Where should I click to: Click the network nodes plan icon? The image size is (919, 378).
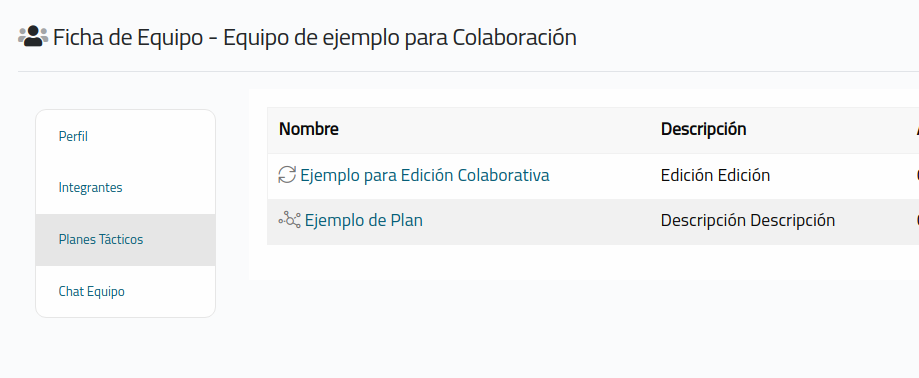click(289, 220)
